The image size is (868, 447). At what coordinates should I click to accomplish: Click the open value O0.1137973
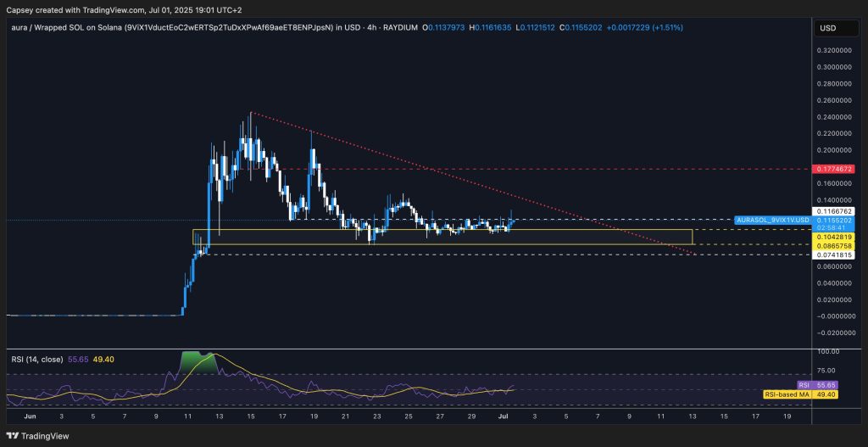click(x=444, y=26)
